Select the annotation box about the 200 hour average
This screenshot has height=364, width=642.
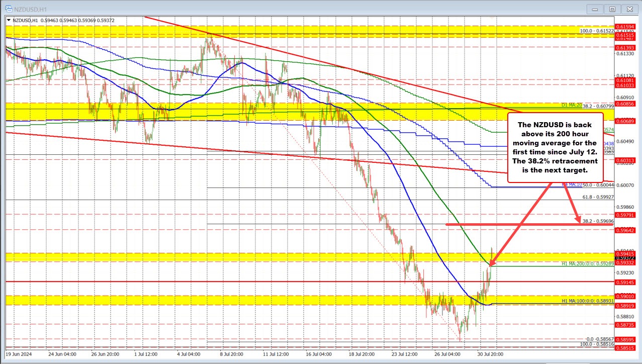(x=555, y=148)
